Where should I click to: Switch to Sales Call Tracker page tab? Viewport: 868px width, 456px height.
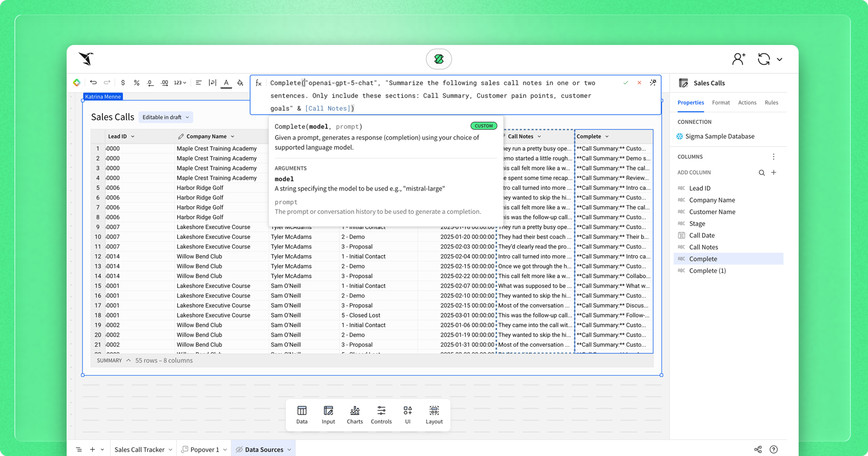[139, 449]
